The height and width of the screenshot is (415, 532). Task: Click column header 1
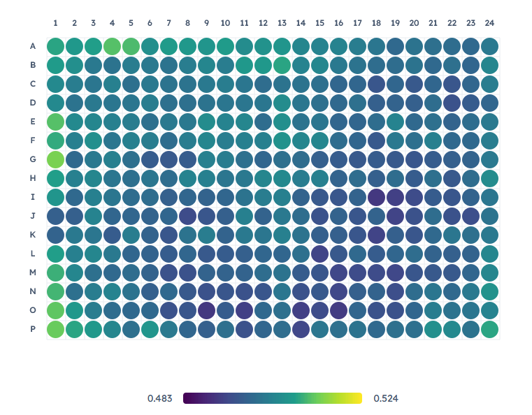pyautogui.click(x=56, y=23)
